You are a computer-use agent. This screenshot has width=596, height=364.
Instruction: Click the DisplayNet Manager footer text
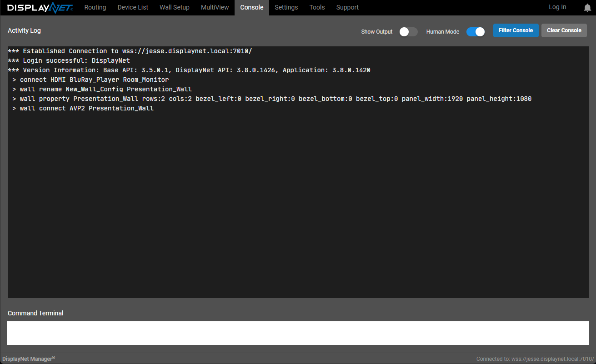(29, 359)
